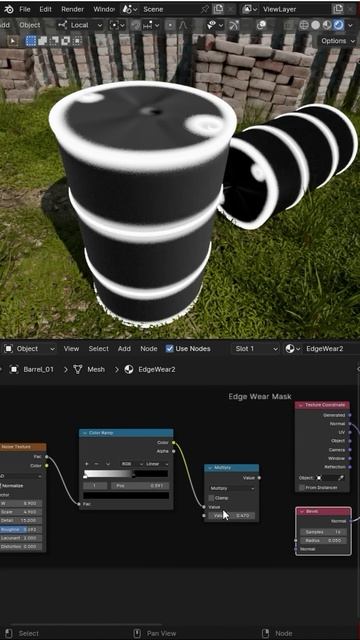360x640 pixels.
Task: Switch to solid viewport shading
Action: pyautogui.click(x=316, y=25)
